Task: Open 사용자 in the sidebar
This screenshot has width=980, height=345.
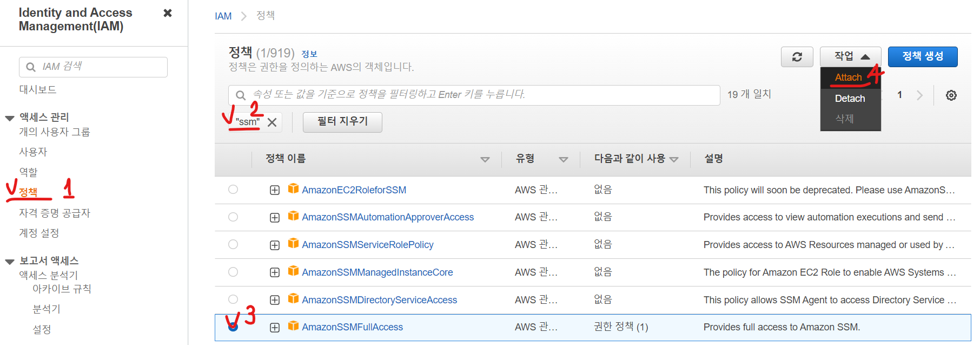Action: coord(33,152)
